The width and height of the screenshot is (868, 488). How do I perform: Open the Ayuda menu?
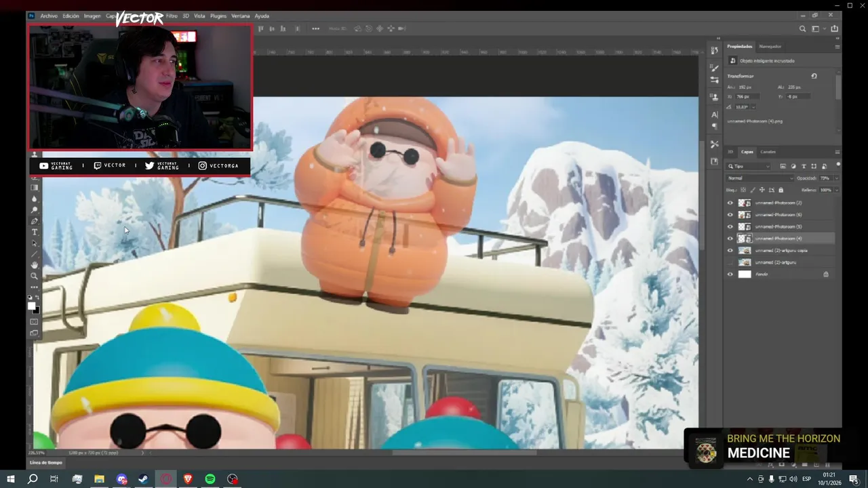pyautogui.click(x=262, y=16)
